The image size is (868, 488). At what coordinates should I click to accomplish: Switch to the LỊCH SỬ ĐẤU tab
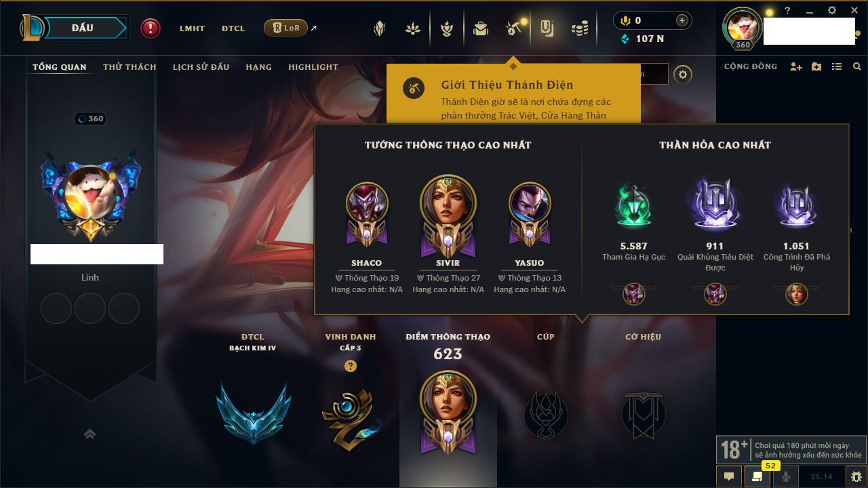coord(201,67)
